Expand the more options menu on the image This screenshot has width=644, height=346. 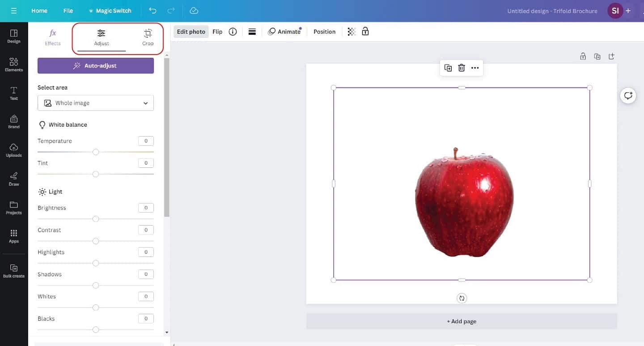coord(475,68)
